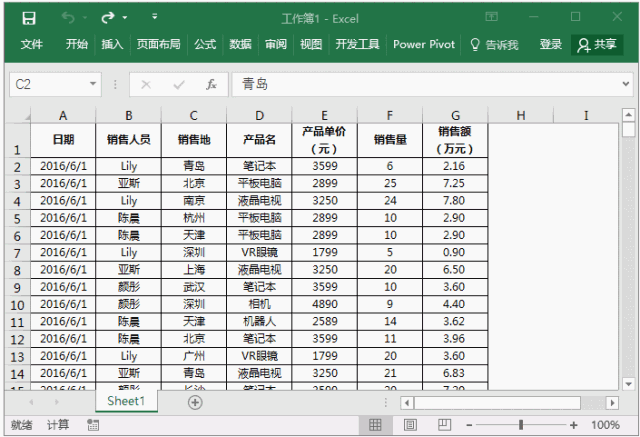The image size is (640, 437).
Task: Open the 审阅 tab
Action: pyautogui.click(x=276, y=44)
